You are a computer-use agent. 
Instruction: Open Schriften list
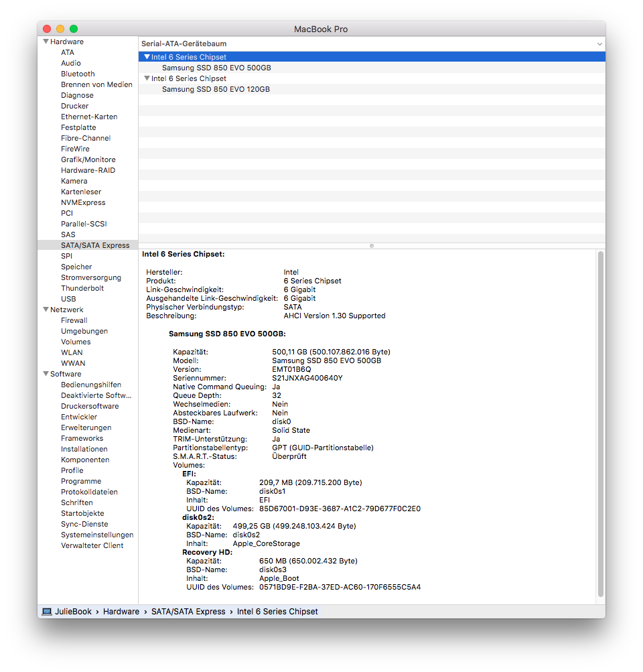76,502
